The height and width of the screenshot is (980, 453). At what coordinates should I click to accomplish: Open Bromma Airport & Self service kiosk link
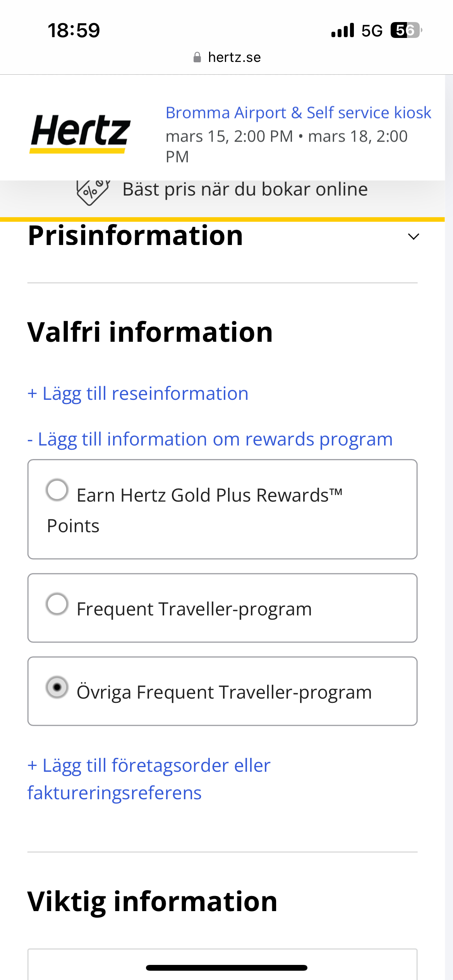tap(298, 113)
